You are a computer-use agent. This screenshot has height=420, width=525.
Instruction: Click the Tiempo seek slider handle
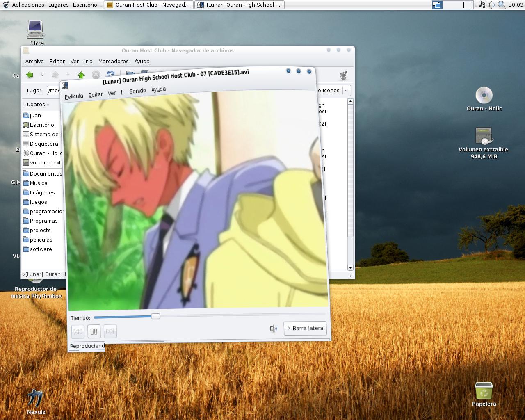[x=155, y=316]
